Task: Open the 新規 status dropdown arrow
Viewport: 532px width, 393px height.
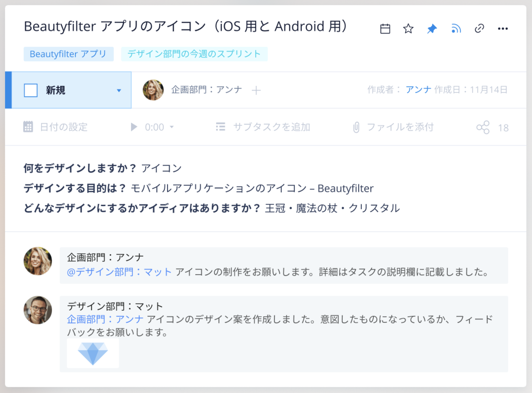Action: coord(119,90)
